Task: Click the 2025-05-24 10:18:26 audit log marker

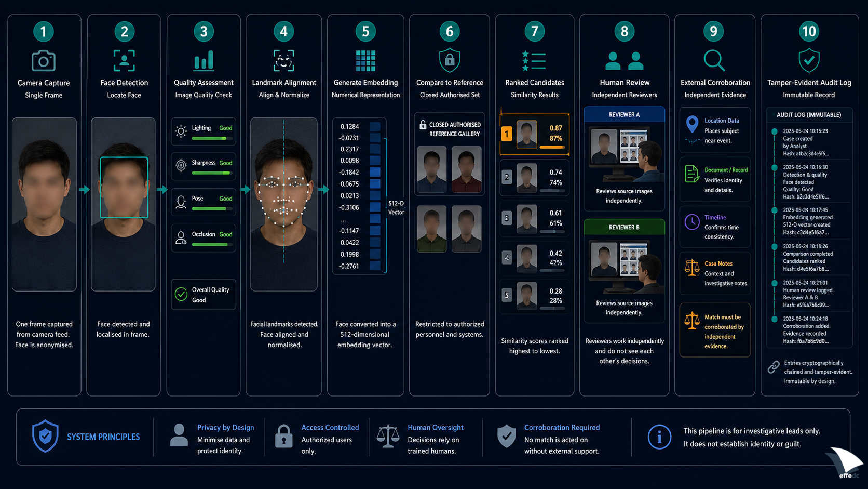Action: pos(774,246)
